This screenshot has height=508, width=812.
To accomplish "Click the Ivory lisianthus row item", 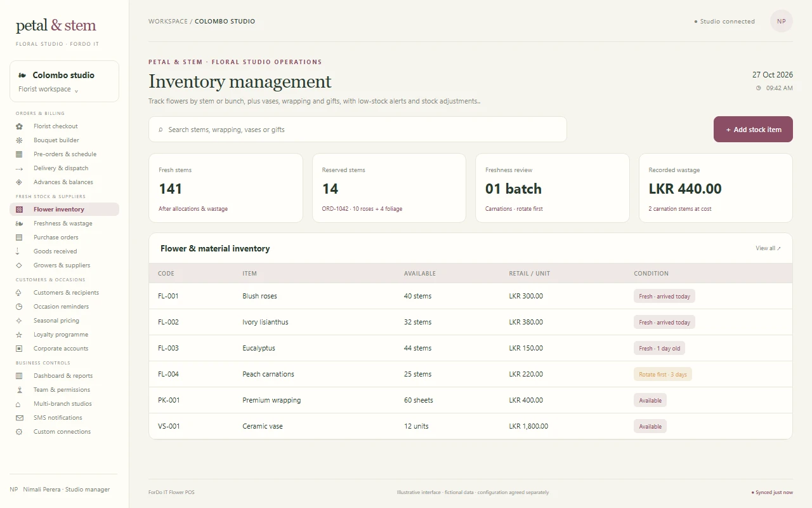I will tap(265, 322).
